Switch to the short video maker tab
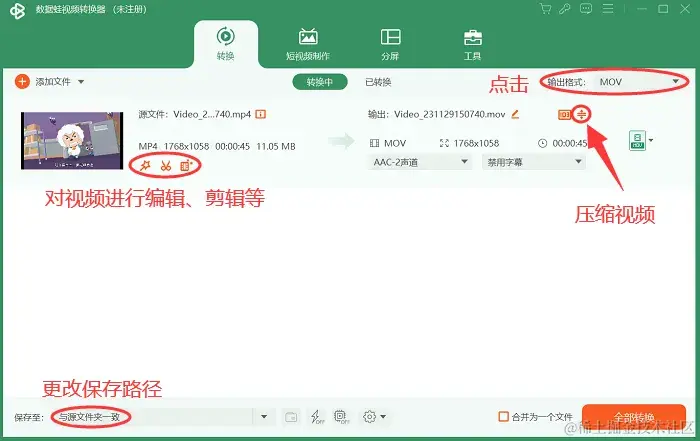The height and width of the screenshot is (441, 700). pyautogui.click(x=308, y=44)
